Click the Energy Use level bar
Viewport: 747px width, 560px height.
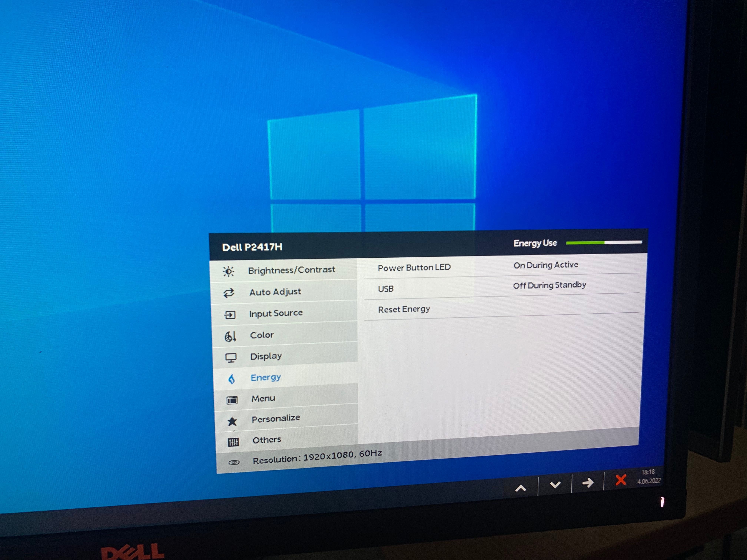point(604,242)
